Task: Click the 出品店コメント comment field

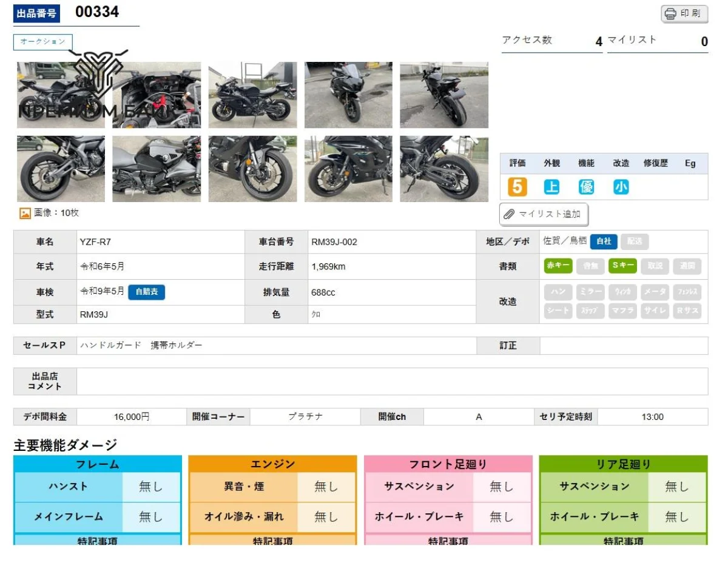Action: [x=391, y=381]
